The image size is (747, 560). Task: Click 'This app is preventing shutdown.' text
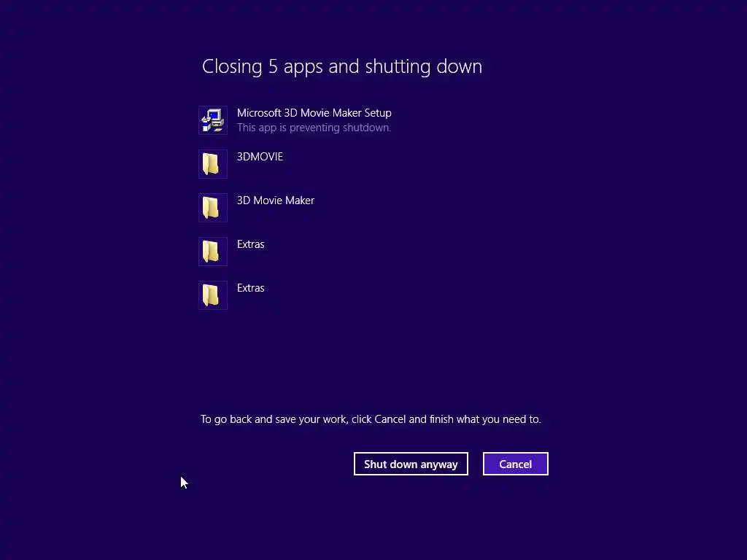(x=314, y=128)
